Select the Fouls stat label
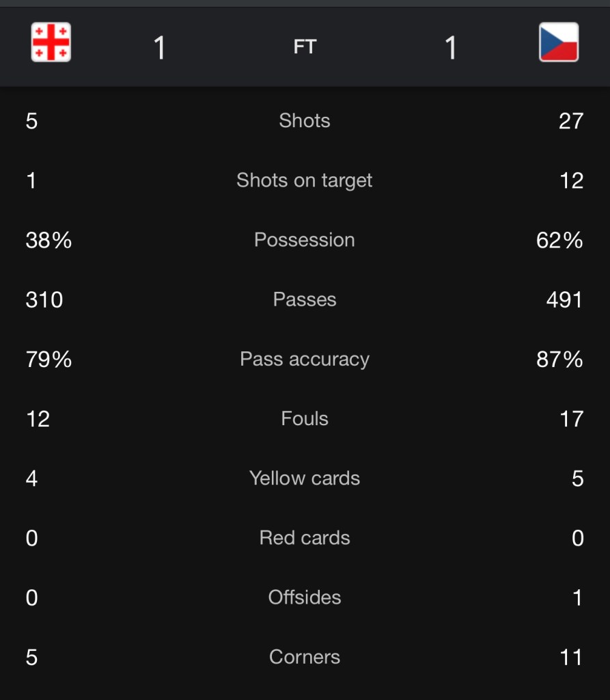 (305, 419)
